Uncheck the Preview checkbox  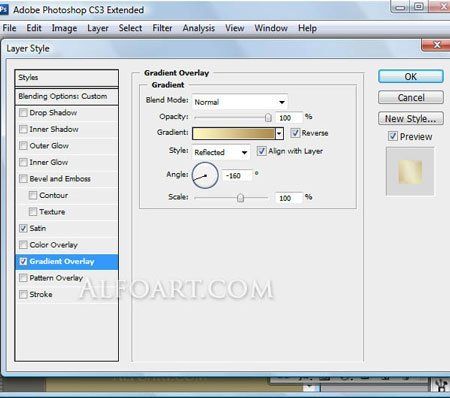coord(393,136)
